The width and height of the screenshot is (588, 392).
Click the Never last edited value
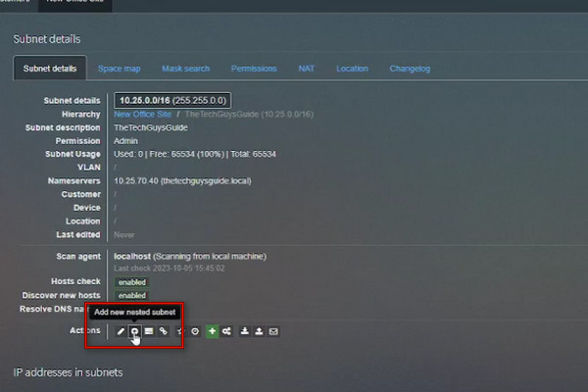pyautogui.click(x=124, y=235)
